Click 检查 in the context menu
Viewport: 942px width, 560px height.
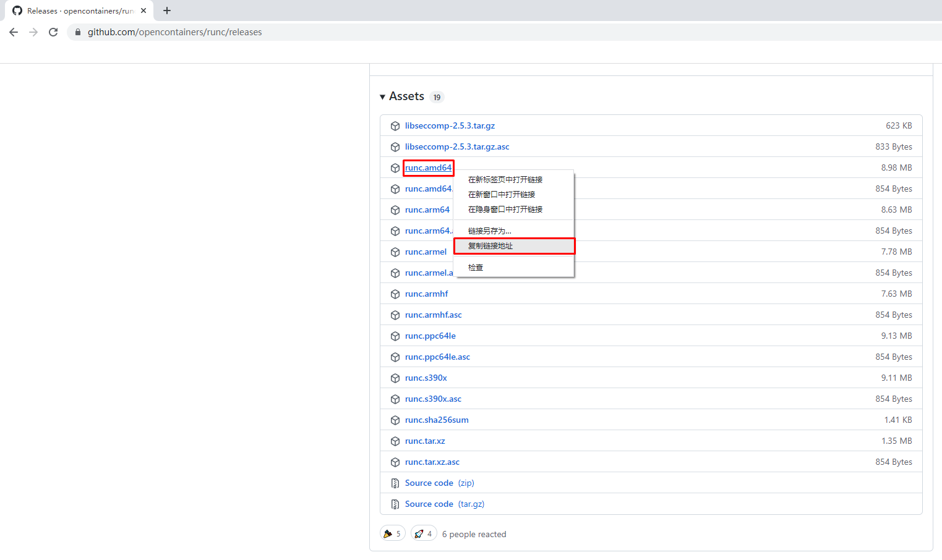pos(476,268)
